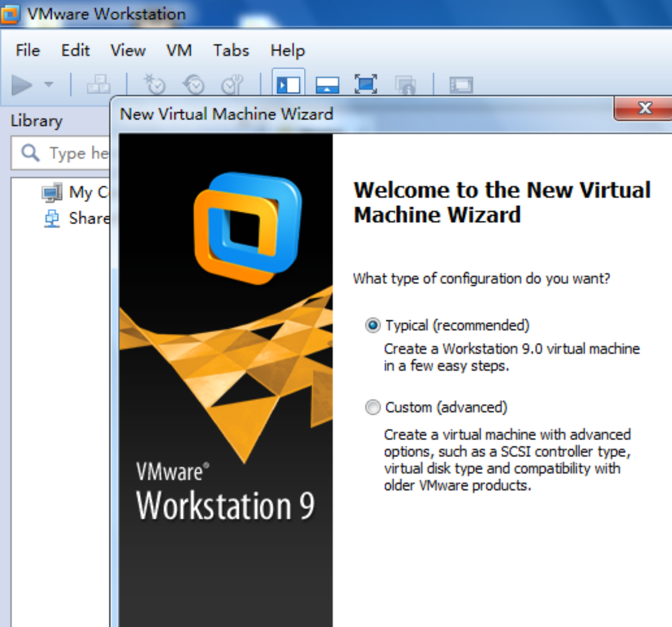This screenshot has width=672, height=627.
Task: Click the Library search input field
Action: (x=60, y=153)
